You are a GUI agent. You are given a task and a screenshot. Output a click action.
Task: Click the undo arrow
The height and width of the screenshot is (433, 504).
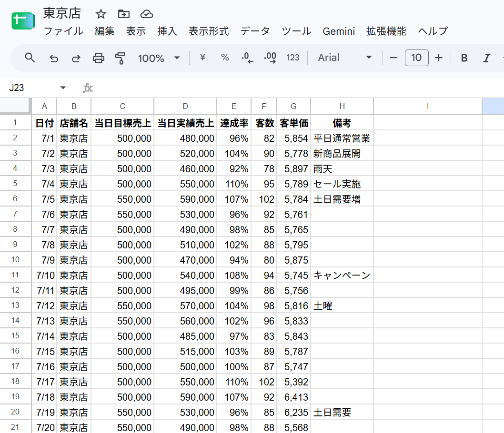[54, 58]
